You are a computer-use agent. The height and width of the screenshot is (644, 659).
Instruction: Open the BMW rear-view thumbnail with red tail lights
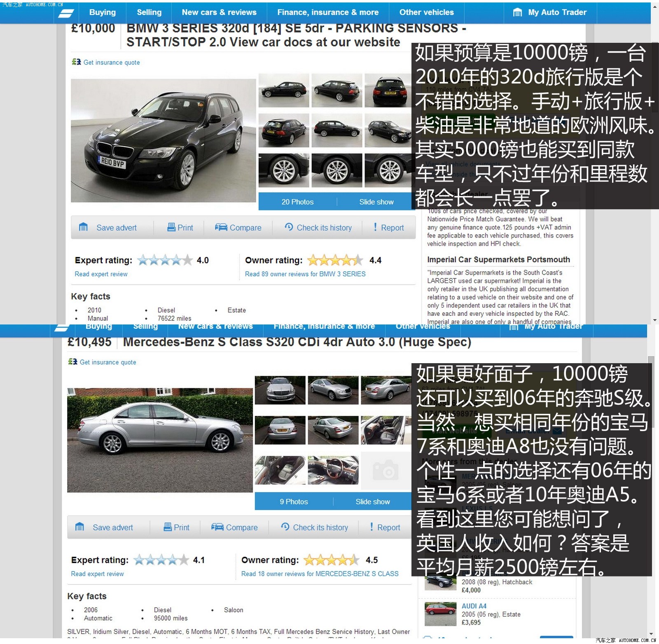coord(388,90)
